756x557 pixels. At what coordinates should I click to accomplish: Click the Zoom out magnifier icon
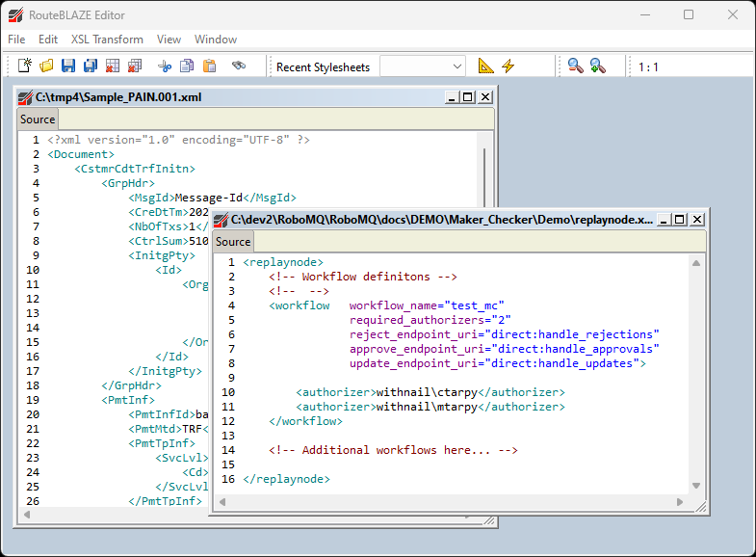(x=575, y=66)
